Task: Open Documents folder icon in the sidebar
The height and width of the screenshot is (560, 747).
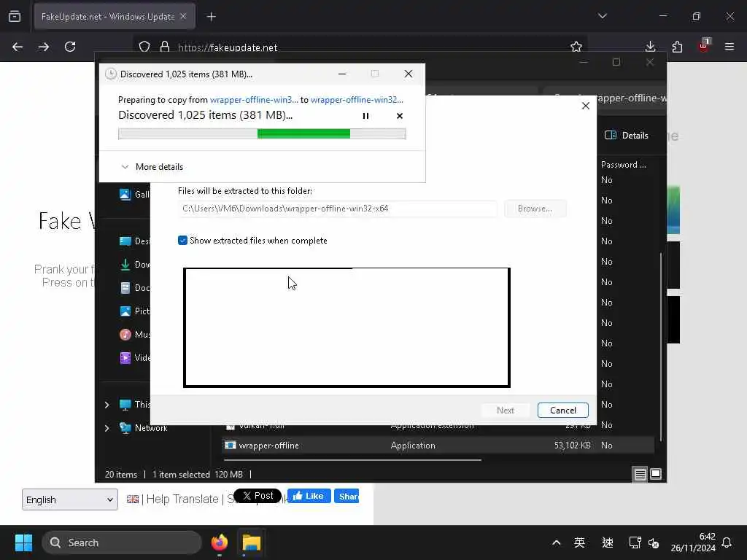Action: tap(125, 287)
